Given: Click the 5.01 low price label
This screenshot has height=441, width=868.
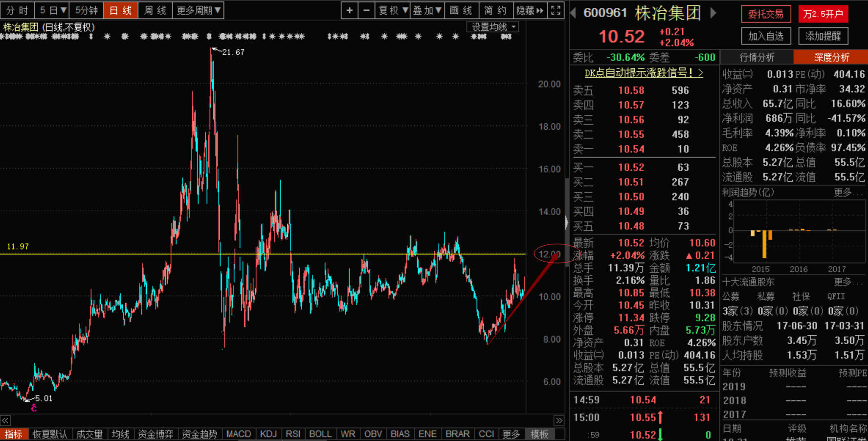Looking at the screenshot, I should 44,398.
